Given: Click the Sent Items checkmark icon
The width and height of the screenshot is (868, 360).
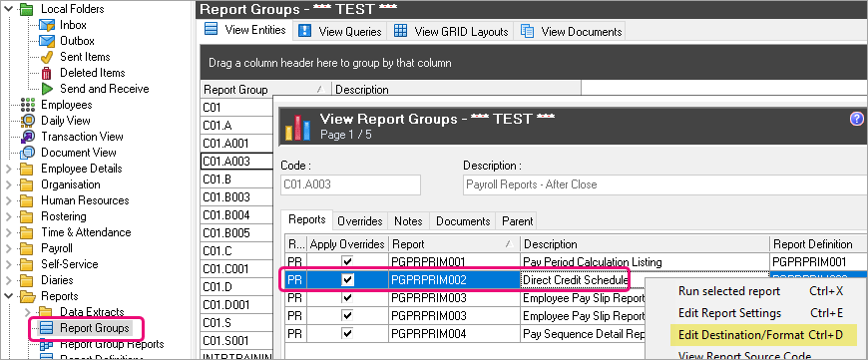Looking at the screenshot, I should (x=47, y=57).
